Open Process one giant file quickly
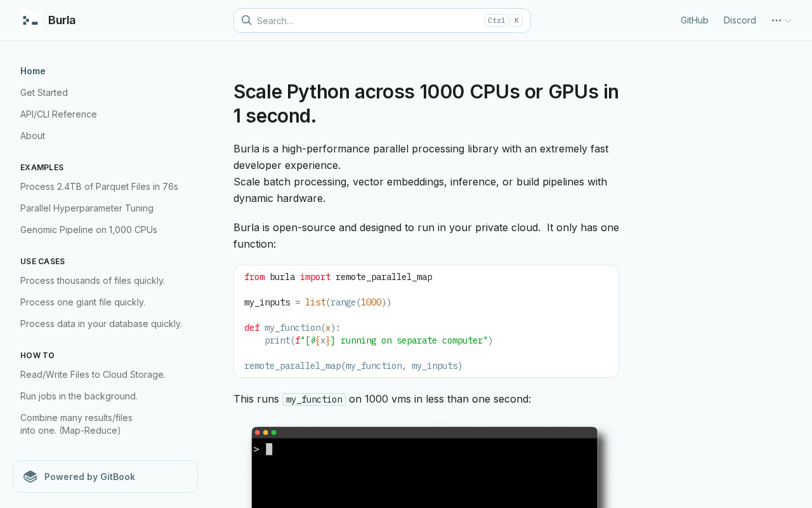 pyautogui.click(x=82, y=302)
